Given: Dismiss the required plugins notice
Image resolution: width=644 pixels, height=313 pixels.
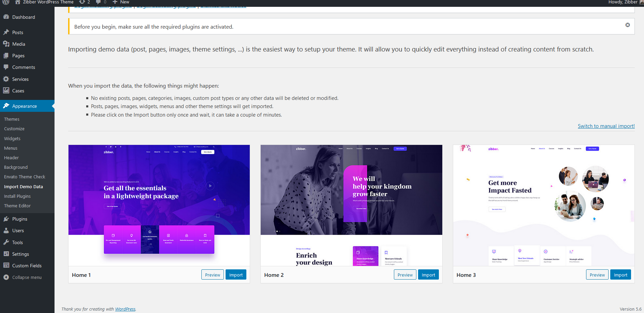Looking at the screenshot, I should tap(628, 25).
